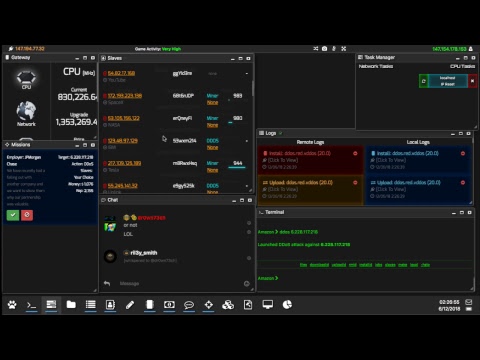Screen dimensions: 480x360
Task: Select the pencil icon in taskbar
Action: click(x=130, y=304)
